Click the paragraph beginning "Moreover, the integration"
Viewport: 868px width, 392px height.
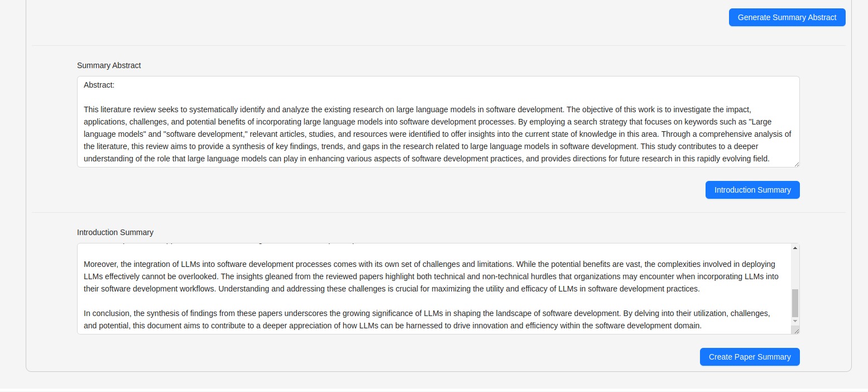[335, 264]
